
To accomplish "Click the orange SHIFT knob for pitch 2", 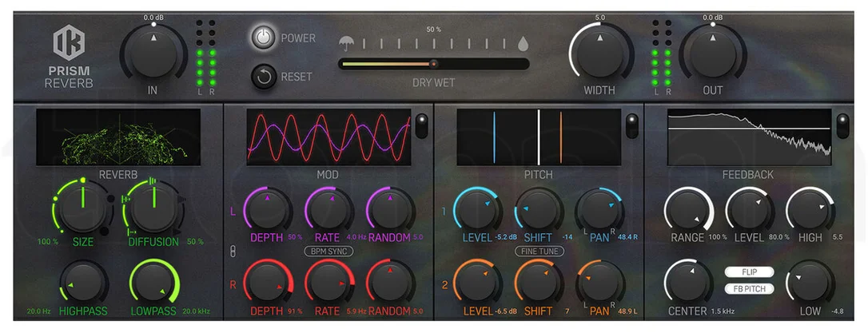I will (538, 281).
